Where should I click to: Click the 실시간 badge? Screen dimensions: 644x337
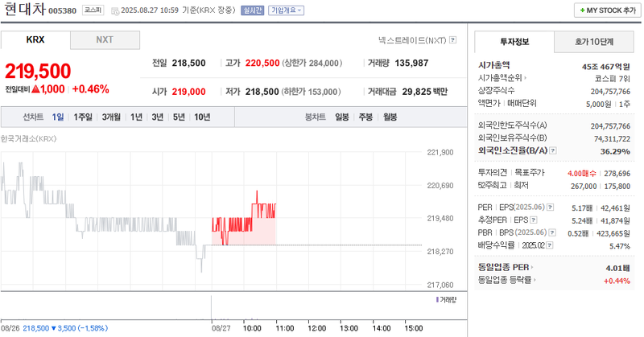tap(252, 10)
